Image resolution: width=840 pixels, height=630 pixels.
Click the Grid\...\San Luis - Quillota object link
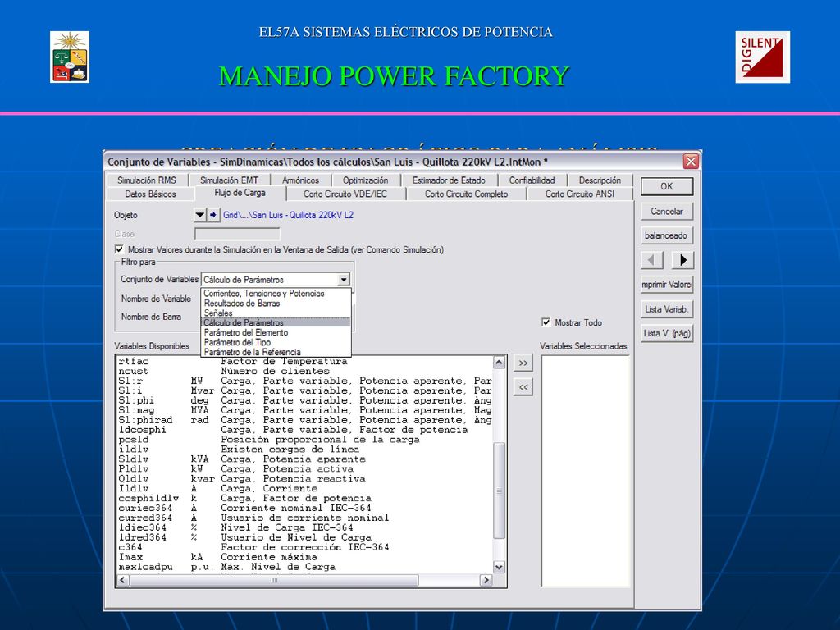click(x=288, y=215)
